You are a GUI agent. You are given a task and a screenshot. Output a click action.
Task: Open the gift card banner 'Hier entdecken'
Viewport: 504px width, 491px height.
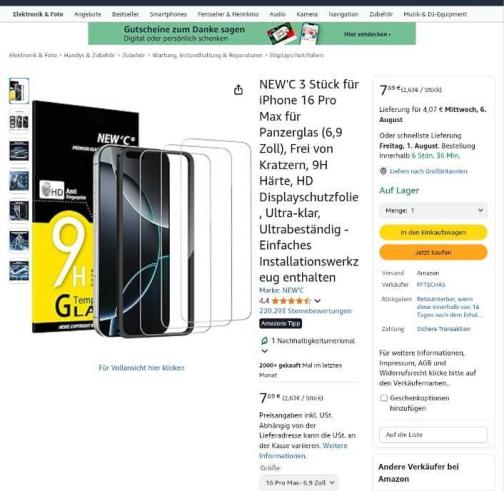pyautogui.click(x=367, y=34)
